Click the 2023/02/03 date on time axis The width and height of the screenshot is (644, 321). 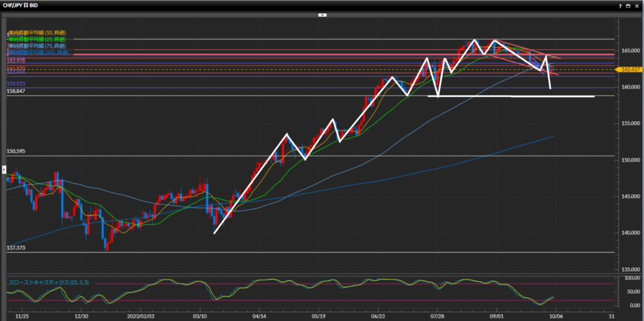[x=142, y=317]
